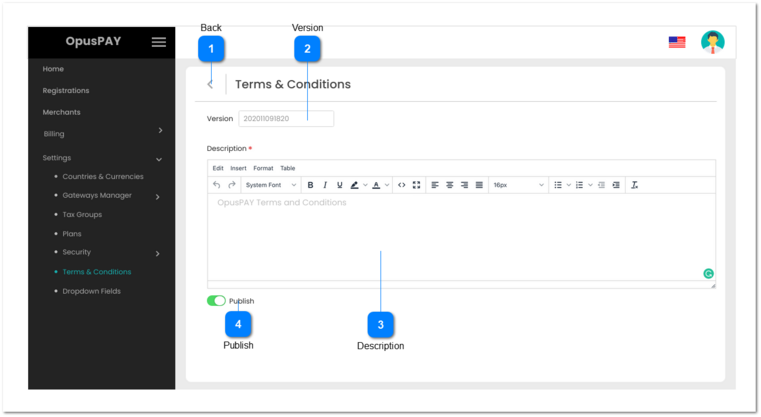
Task: Open Tax Groups under Settings
Action: pos(82,215)
